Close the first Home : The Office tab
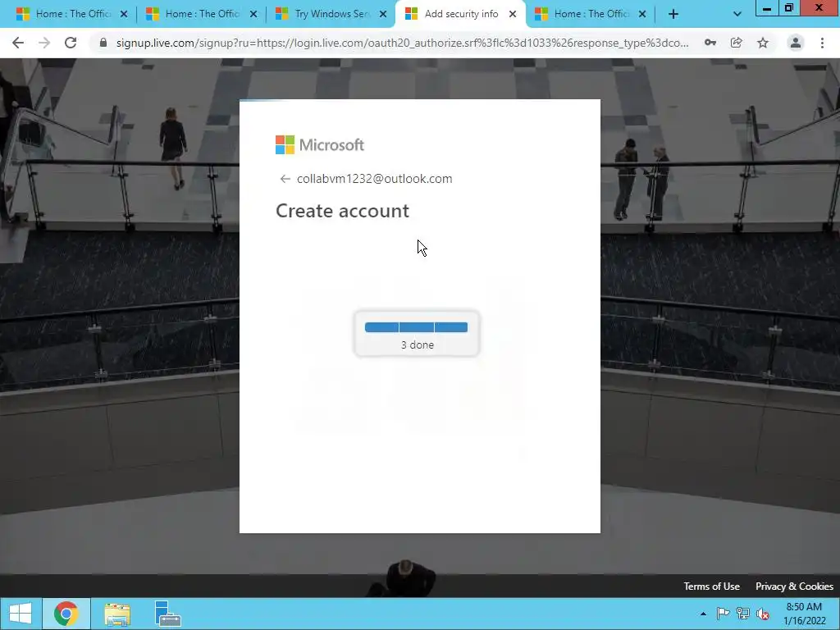 (124, 15)
